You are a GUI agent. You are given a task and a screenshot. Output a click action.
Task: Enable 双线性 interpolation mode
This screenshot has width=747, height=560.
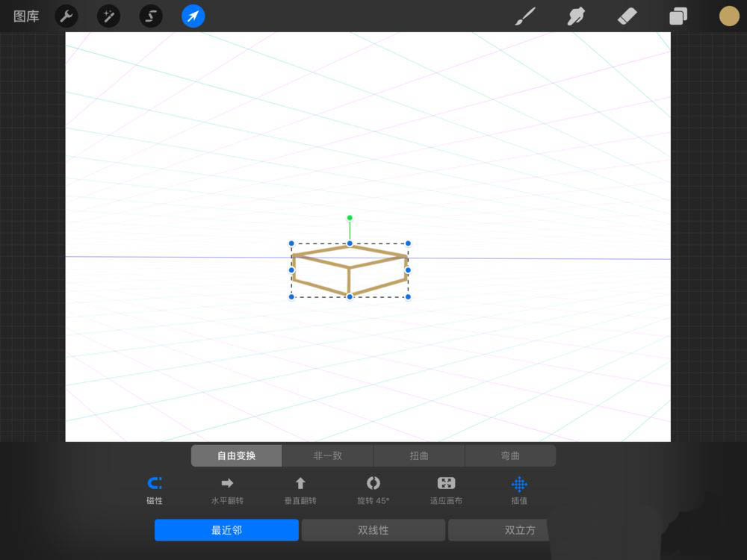pos(373,530)
